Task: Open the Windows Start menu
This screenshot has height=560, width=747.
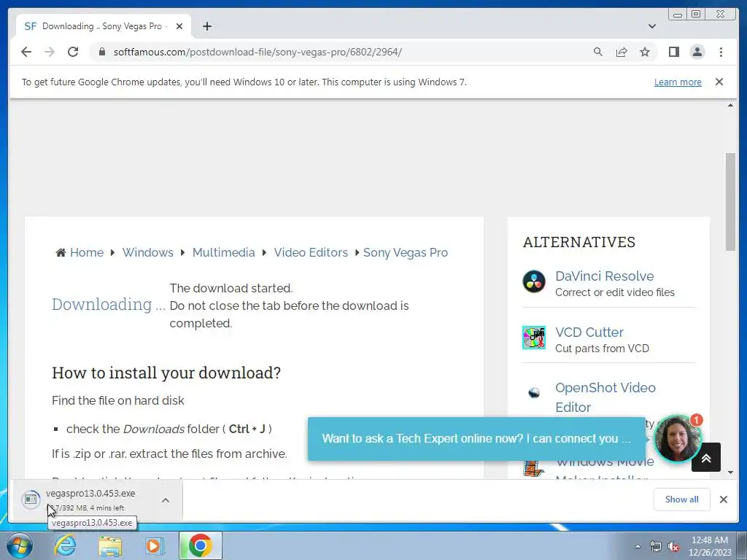Action: click(20, 545)
